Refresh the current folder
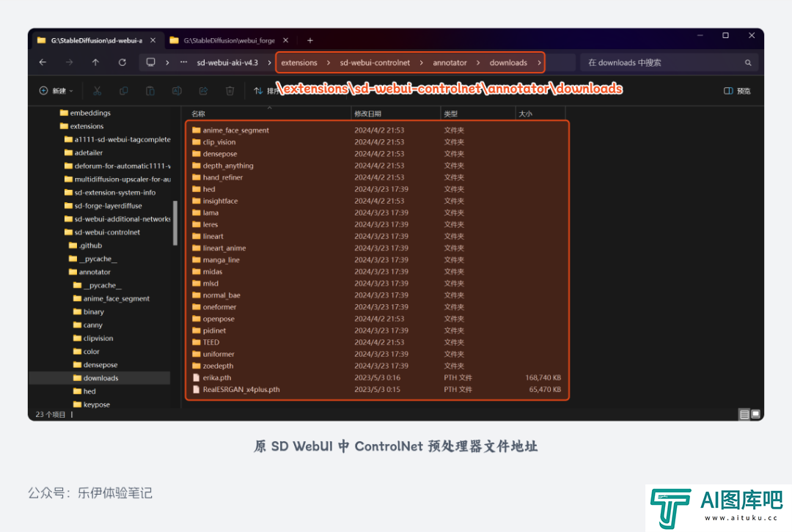 [122, 62]
